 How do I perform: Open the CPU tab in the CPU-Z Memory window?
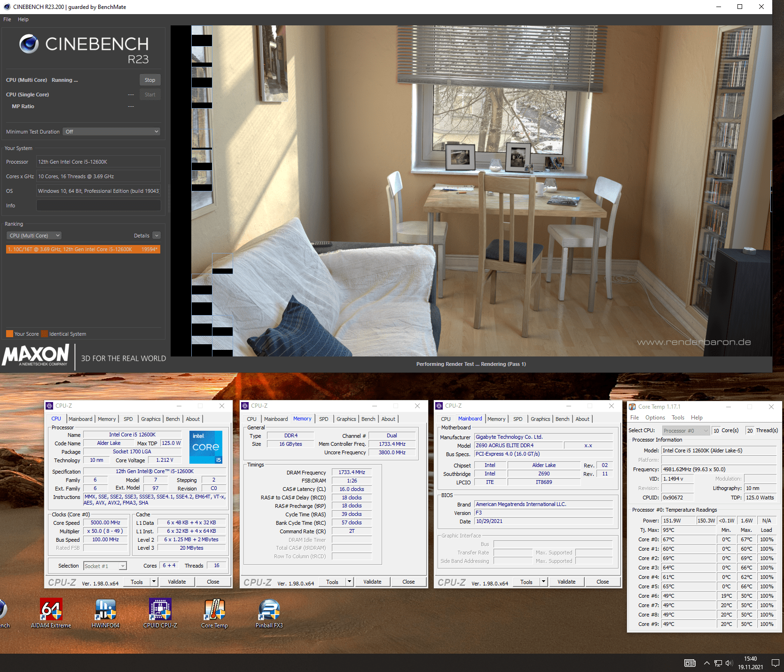(x=252, y=419)
